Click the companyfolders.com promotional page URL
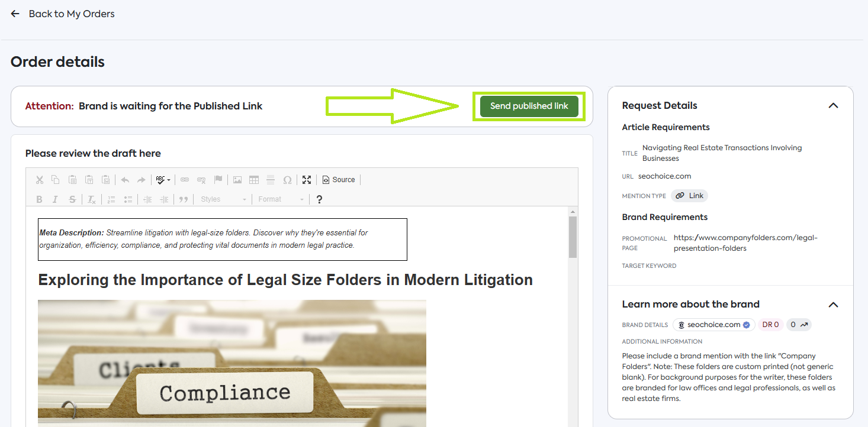Screen dimensions: 868x427 (745, 243)
